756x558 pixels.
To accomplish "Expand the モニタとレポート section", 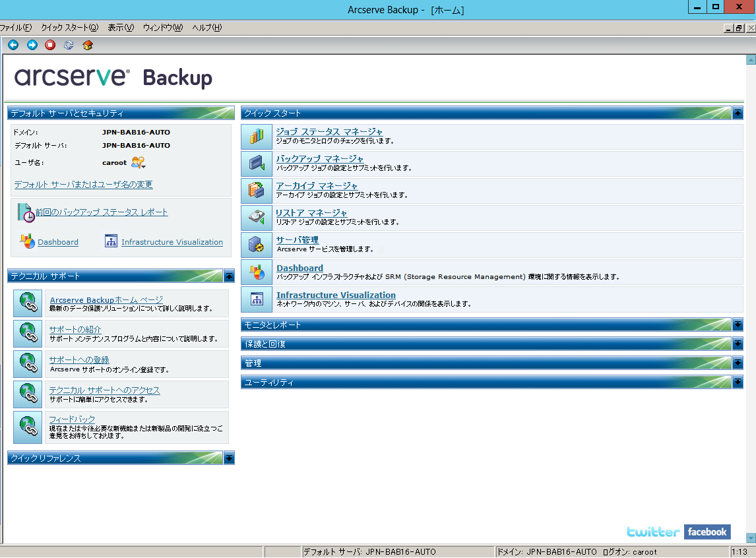I will coord(738,325).
